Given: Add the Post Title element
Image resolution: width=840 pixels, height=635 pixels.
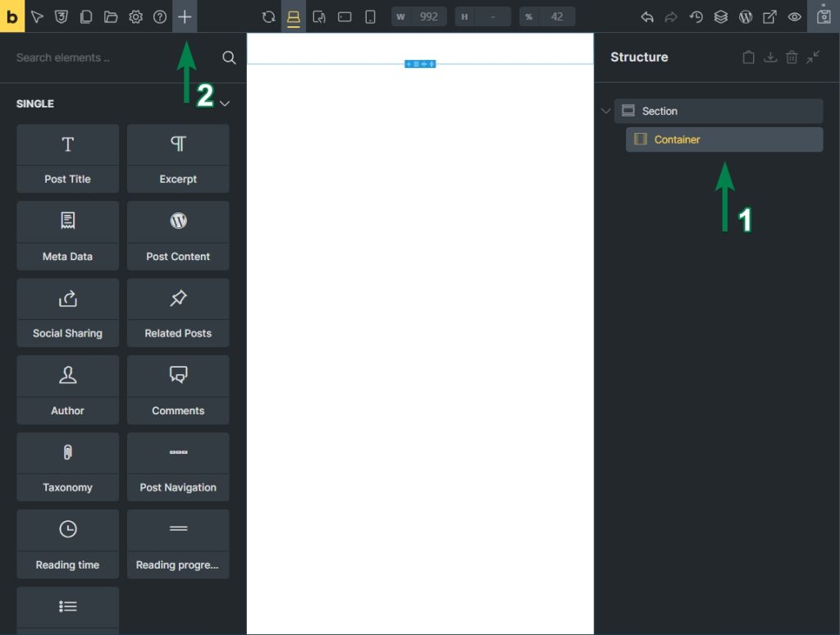Looking at the screenshot, I should (x=67, y=158).
